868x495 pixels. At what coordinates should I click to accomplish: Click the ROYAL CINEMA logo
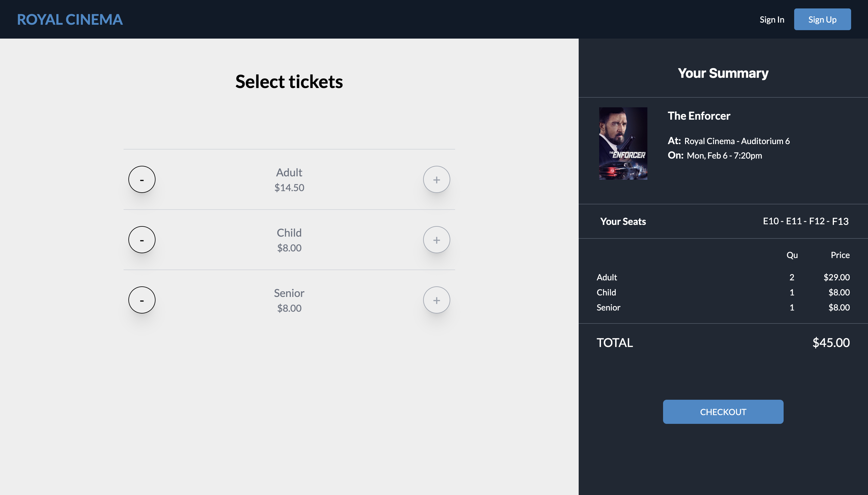coord(70,19)
